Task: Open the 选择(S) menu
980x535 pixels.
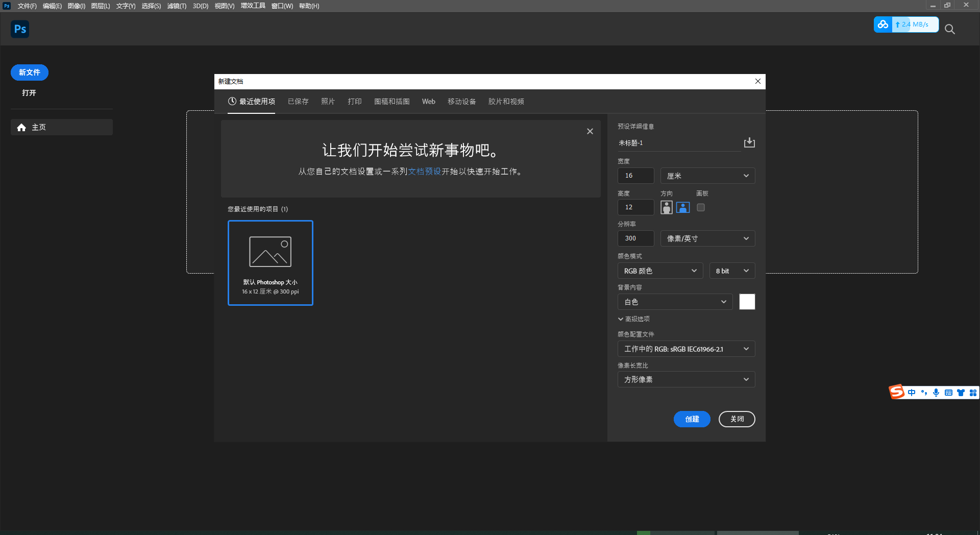Action: coord(151,6)
